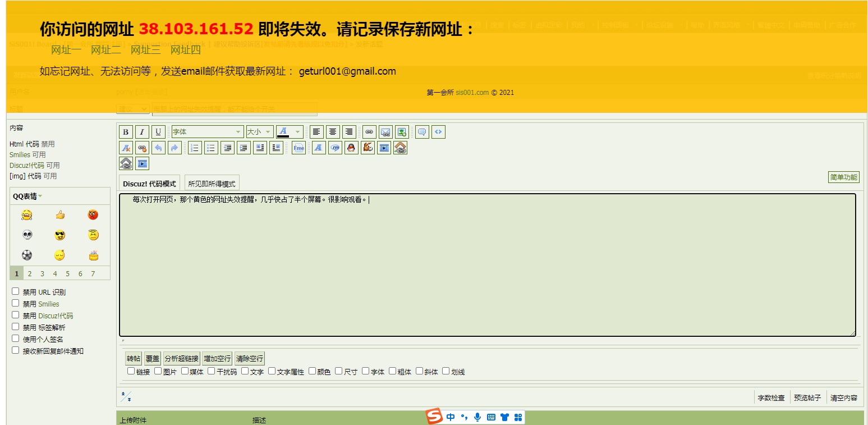Click the 覆盖 button
The image size is (868, 425).
click(153, 359)
